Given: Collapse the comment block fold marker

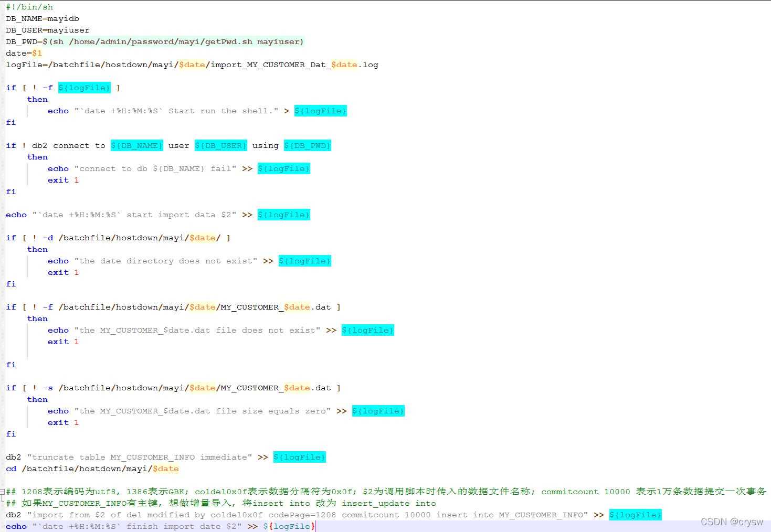Looking at the screenshot, I should (x=3, y=492).
